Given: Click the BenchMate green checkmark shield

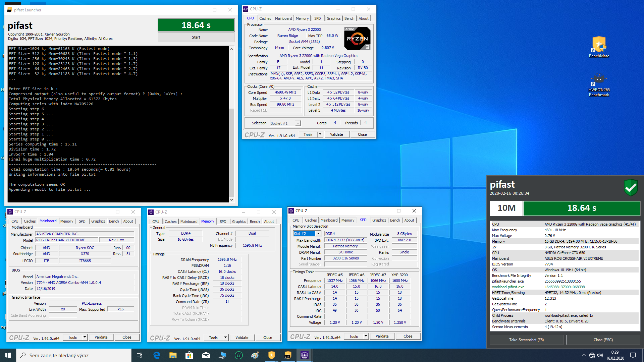Looking at the screenshot, I should click(x=631, y=187).
